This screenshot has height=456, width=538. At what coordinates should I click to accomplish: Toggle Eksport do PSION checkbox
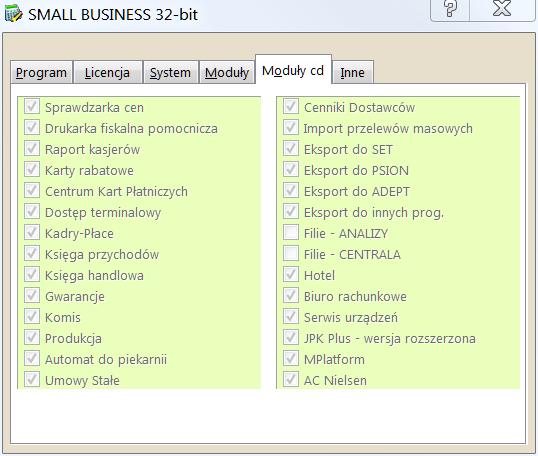(x=291, y=169)
